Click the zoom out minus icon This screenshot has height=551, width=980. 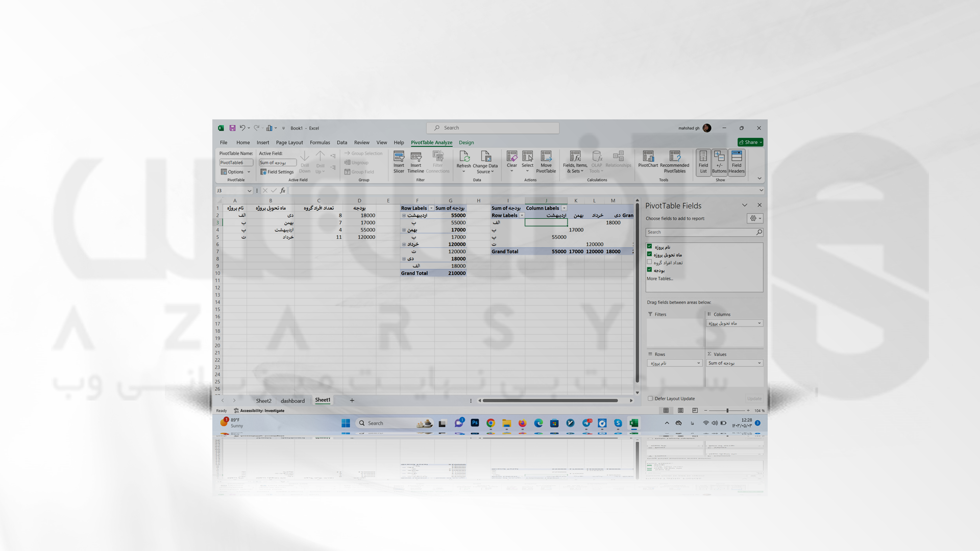(x=706, y=411)
